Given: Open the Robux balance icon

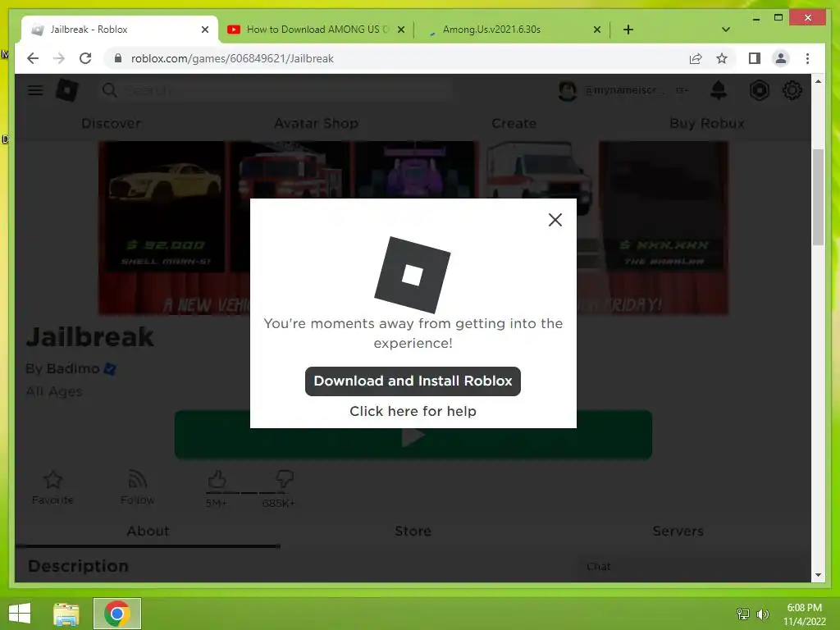Looking at the screenshot, I should [759, 90].
